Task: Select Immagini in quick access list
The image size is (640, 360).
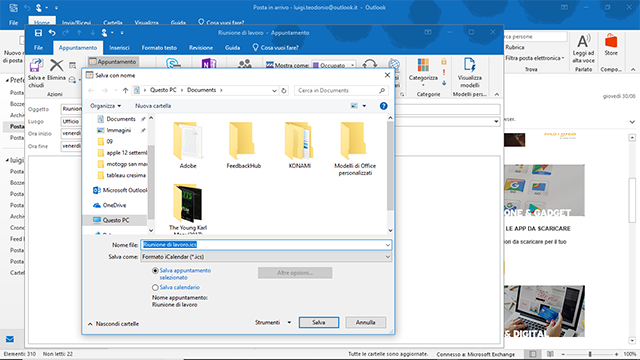Action: click(x=118, y=130)
